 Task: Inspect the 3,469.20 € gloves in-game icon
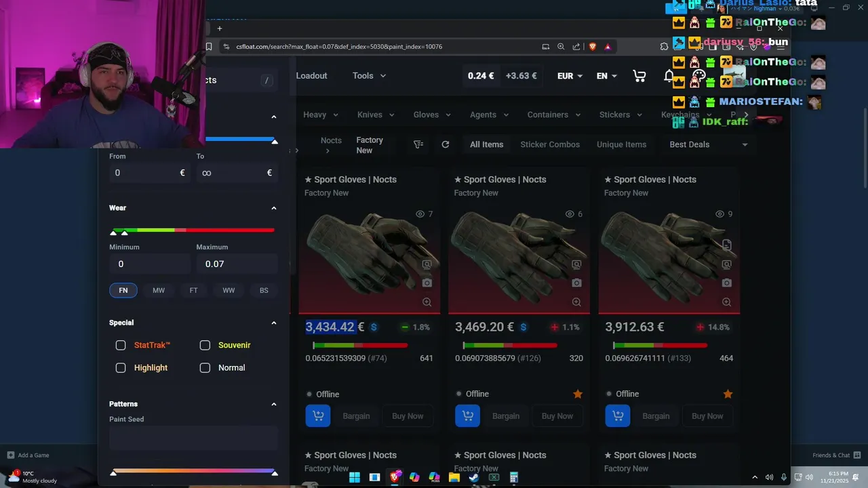tap(576, 264)
